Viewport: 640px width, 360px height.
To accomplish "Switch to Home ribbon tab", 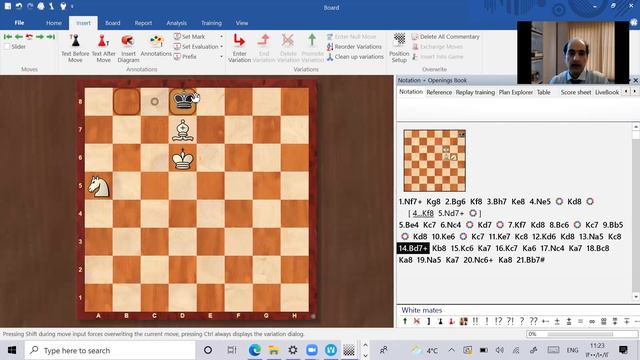I will pos(54,23).
